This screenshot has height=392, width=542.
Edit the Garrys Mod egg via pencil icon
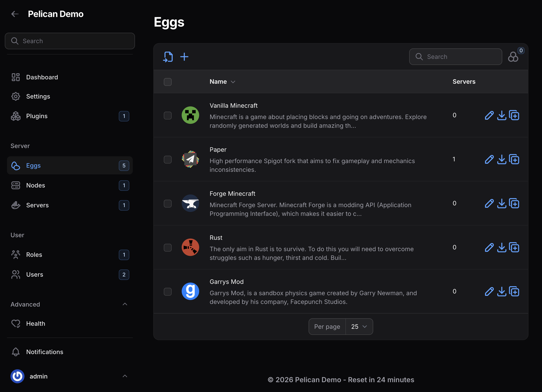tap(489, 291)
